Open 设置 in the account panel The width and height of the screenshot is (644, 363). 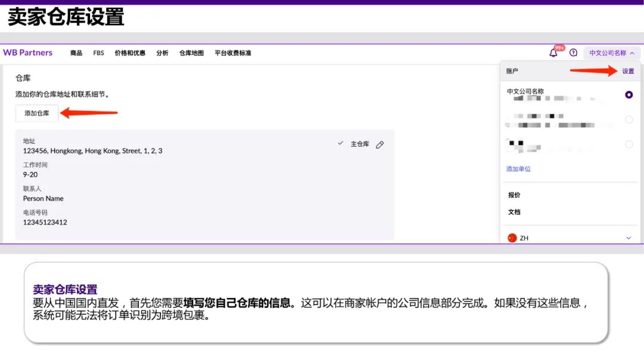point(627,70)
